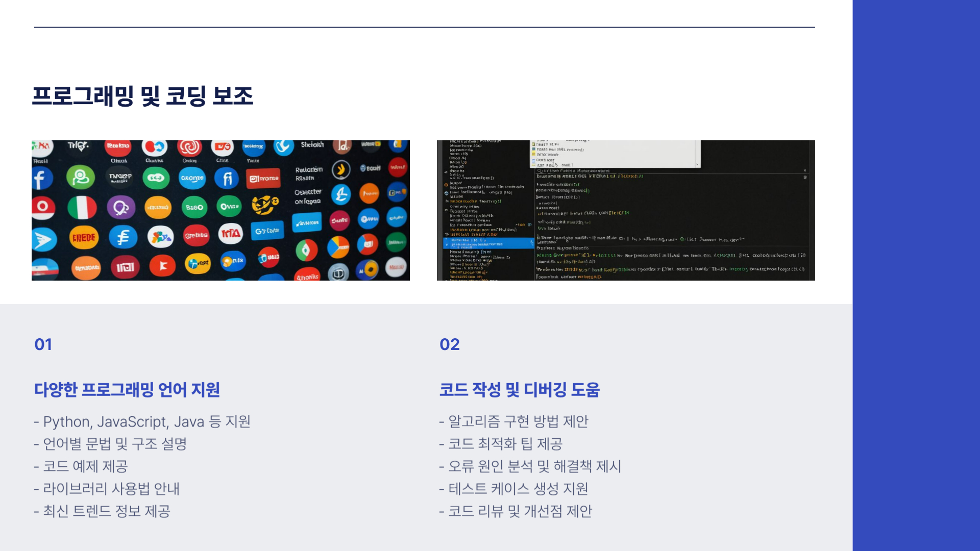Screen dimensions: 980x551
Task: Click the blue 'G5 Cafe' rectangular badge
Action: coord(267,231)
